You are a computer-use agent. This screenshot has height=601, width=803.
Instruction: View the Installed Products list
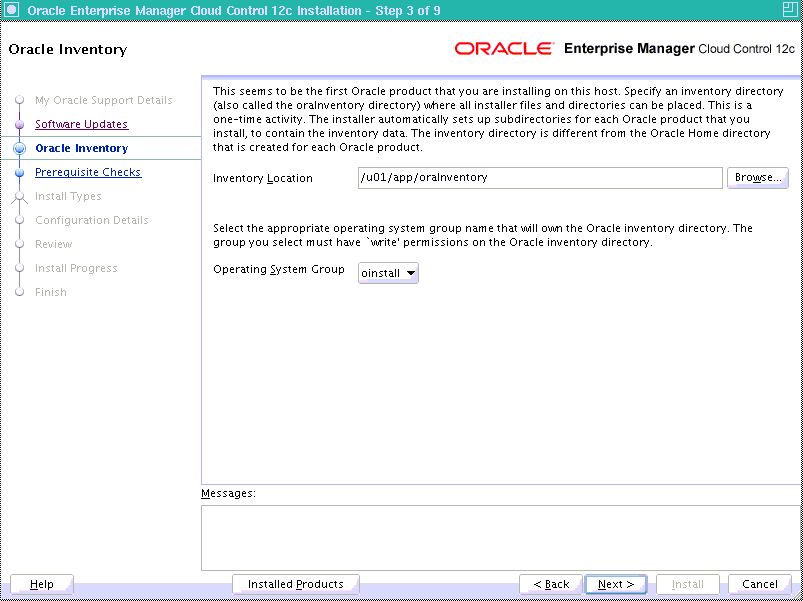(x=295, y=584)
